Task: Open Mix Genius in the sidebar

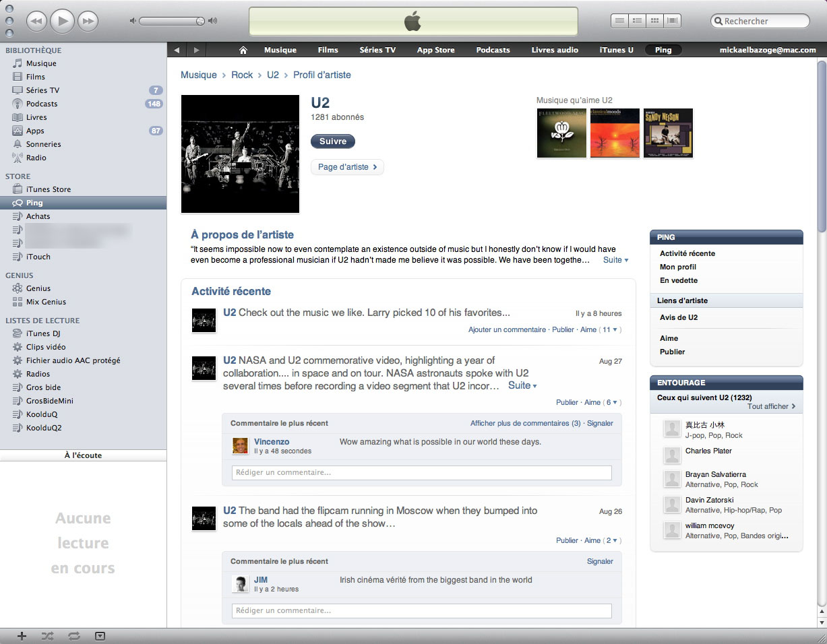Action: [x=46, y=302]
